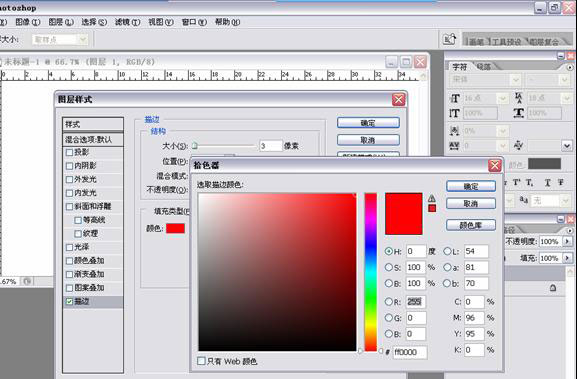Select the a channel radio button
The height and width of the screenshot is (379, 577).
point(447,267)
